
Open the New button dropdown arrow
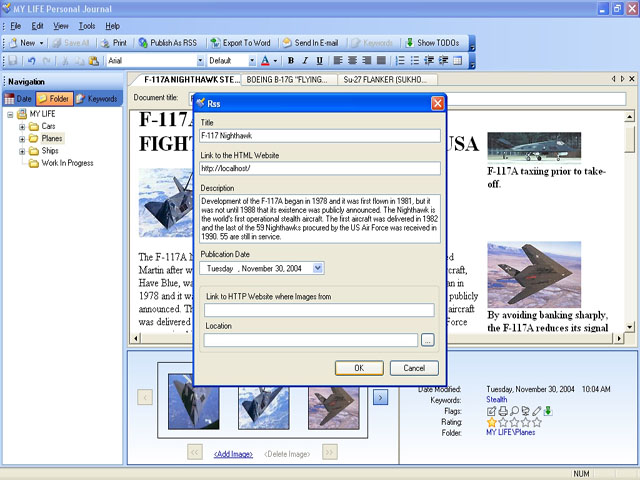pyautogui.click(x=41, y=43)
